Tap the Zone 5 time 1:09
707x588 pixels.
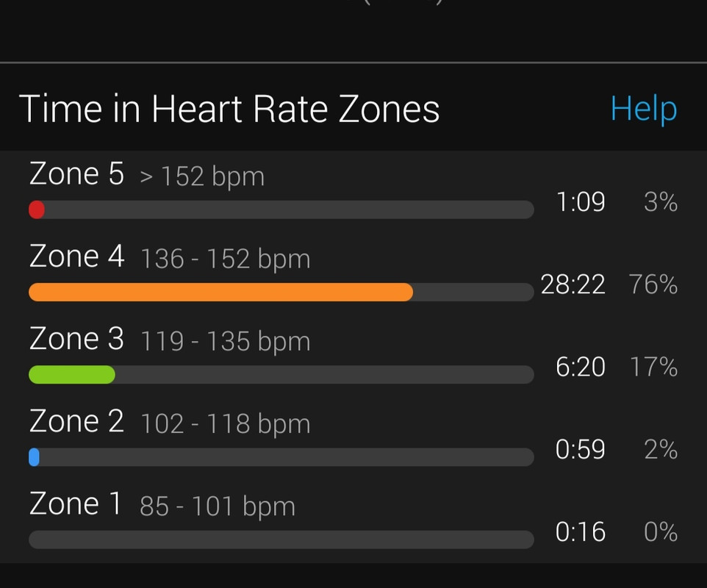click(x=581, y=201)
